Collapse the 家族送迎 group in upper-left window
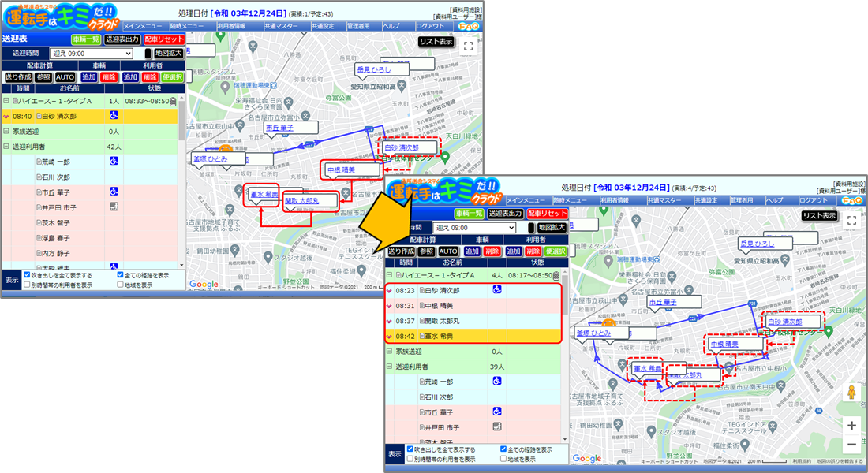 (x=6, y=132)
